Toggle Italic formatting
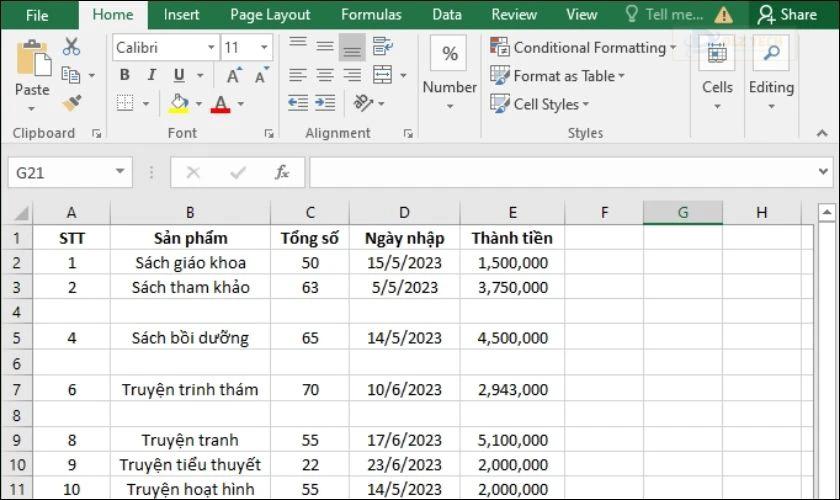840x500 pixels. click(152, 75)
